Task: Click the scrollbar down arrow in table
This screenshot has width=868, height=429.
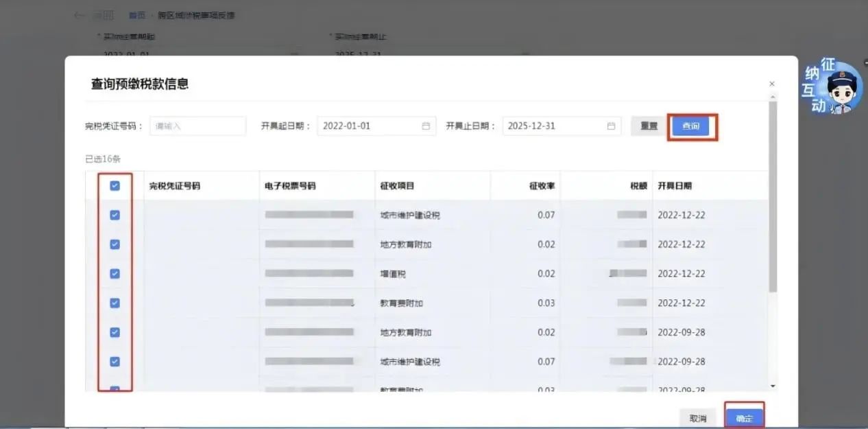Action: tap(773, 386)
